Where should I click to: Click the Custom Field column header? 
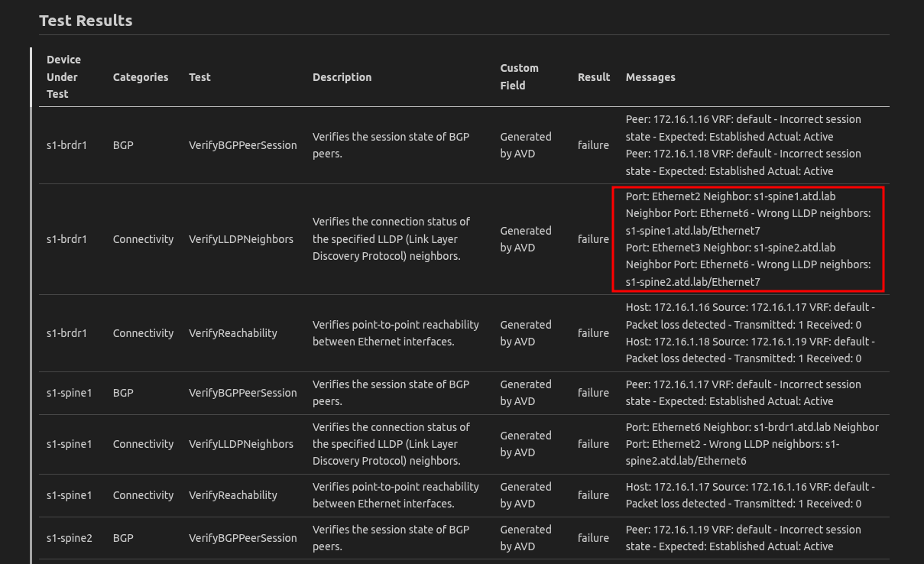pyautogui.click(x=519, y=77)
